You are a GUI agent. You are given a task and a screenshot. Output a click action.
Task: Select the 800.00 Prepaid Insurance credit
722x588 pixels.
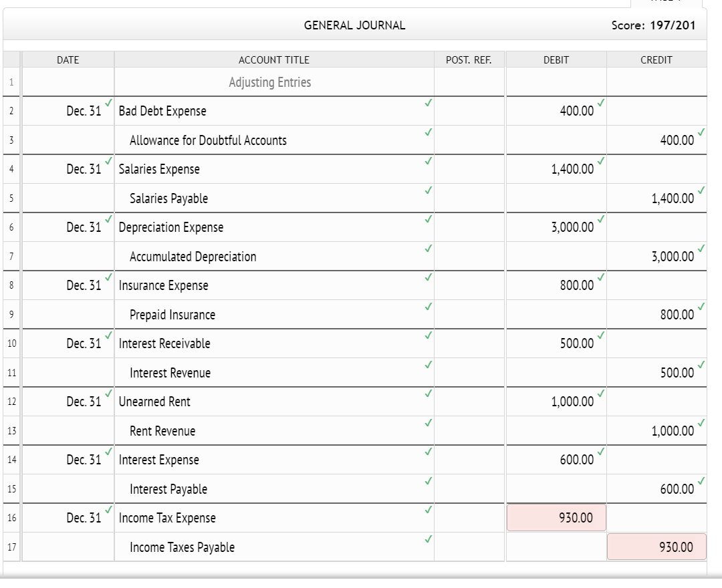coord(677,315)
